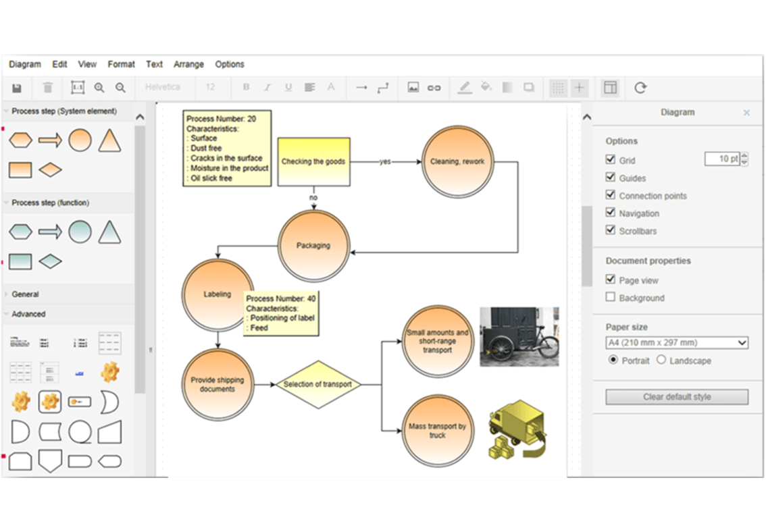
Task: Click the zoom out magnifier icon
Action: [x=120, y=88]
